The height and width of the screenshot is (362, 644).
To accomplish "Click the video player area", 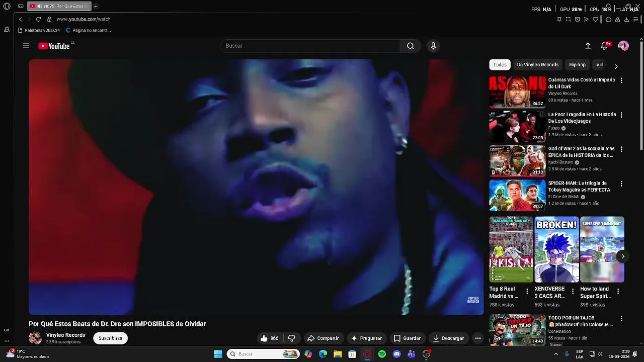I will pyautogui.click(x=256, y=187).
